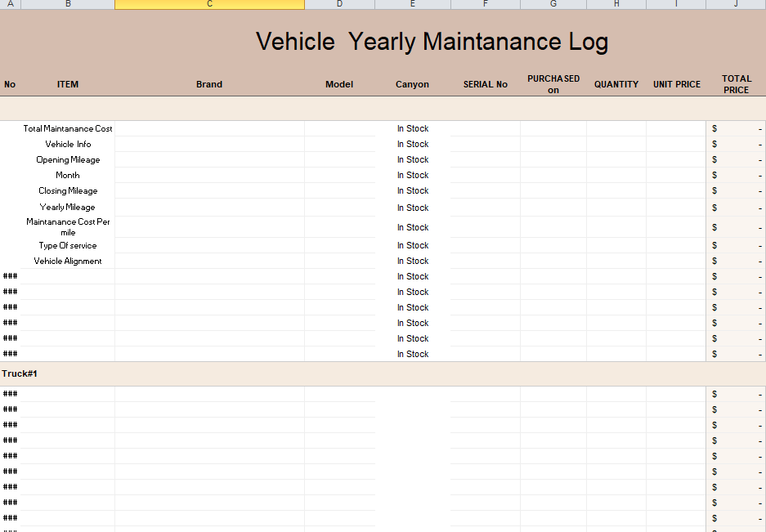Select the Canyon header cell
766x532 pixels.
coord(412,84)
